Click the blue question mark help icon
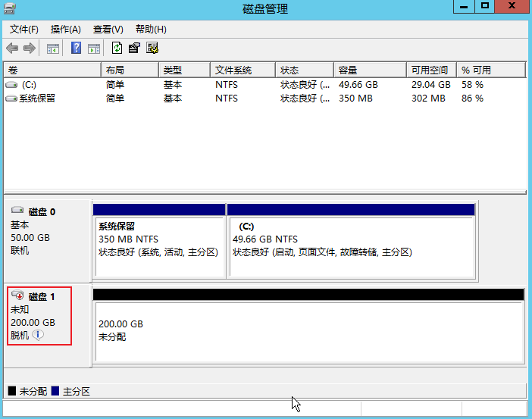Image resolution: width=532 pixels, height=419 pixels. [x=76, y=48]
